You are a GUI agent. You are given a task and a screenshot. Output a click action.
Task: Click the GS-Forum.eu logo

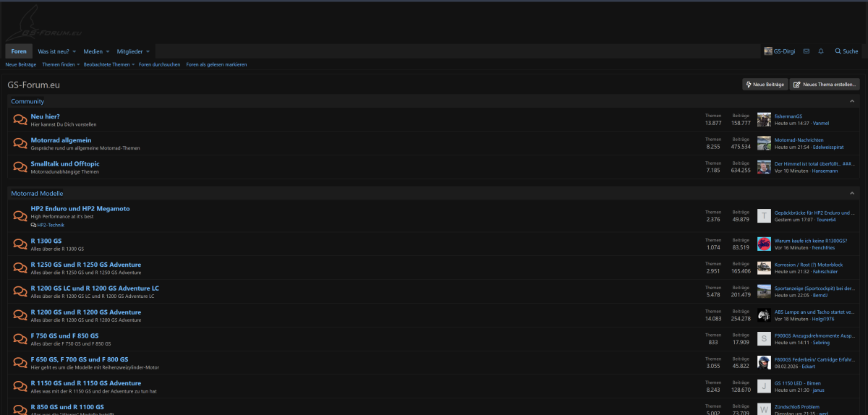point(45,25)
